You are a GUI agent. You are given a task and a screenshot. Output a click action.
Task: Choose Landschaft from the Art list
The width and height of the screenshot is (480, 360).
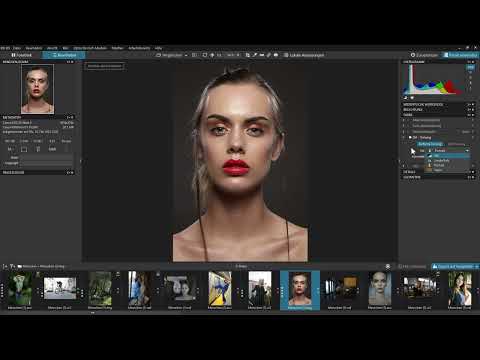coord(448,160)
